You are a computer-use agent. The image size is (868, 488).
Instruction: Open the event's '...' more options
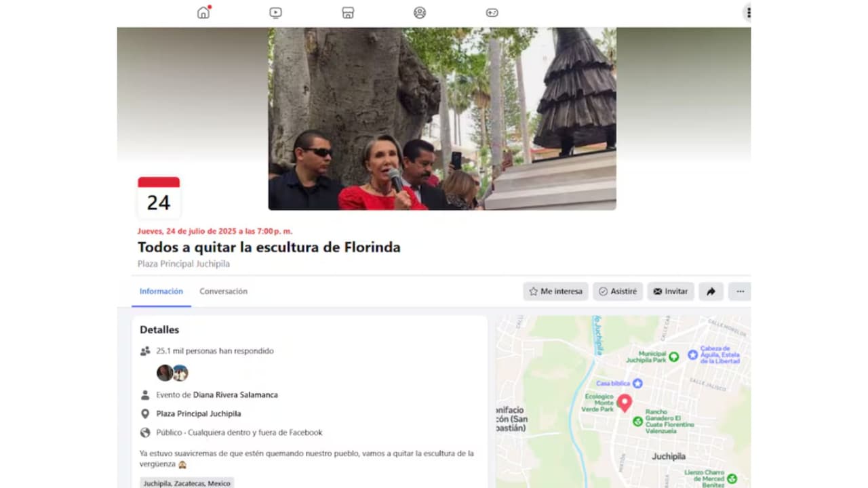tap(740, 291)
